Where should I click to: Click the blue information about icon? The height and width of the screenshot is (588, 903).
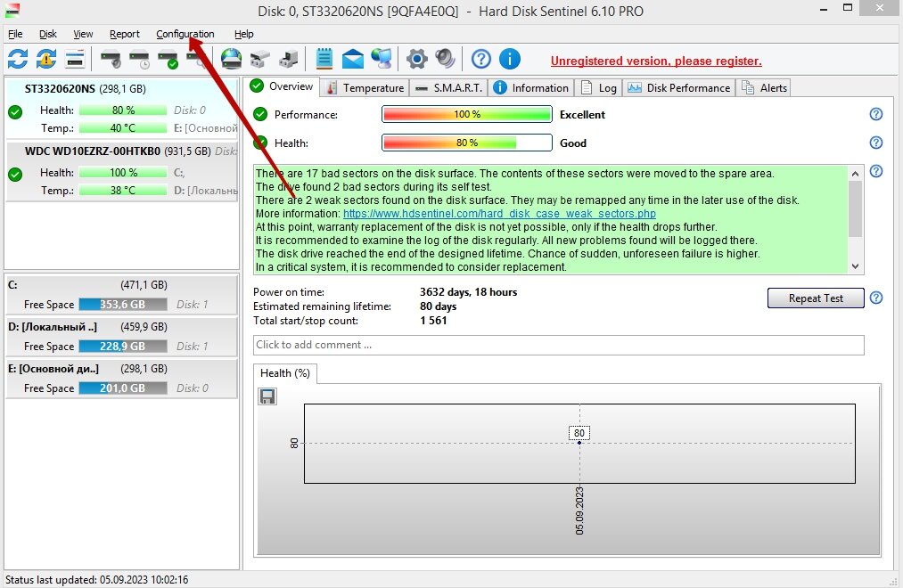510,59
